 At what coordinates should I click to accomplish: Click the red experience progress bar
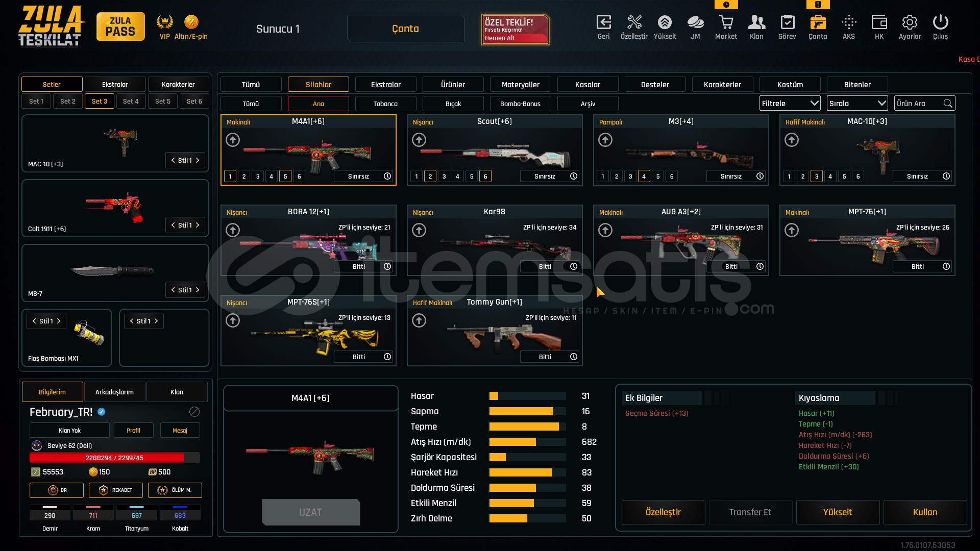coord(115,458)
